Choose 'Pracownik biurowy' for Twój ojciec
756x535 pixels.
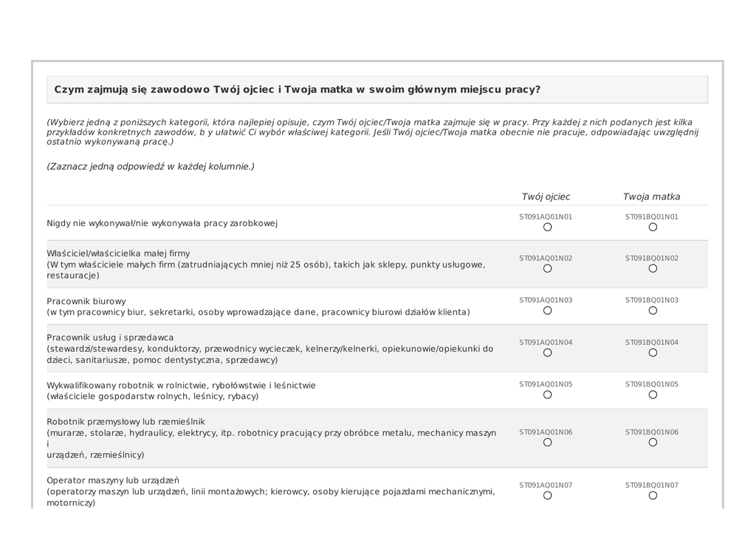pos(547,310)
